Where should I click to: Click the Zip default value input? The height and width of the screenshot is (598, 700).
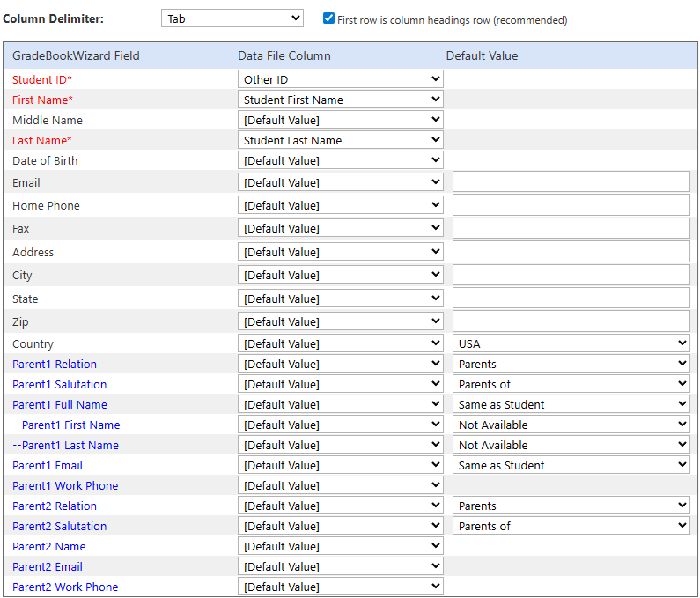(x=571, y=321)
